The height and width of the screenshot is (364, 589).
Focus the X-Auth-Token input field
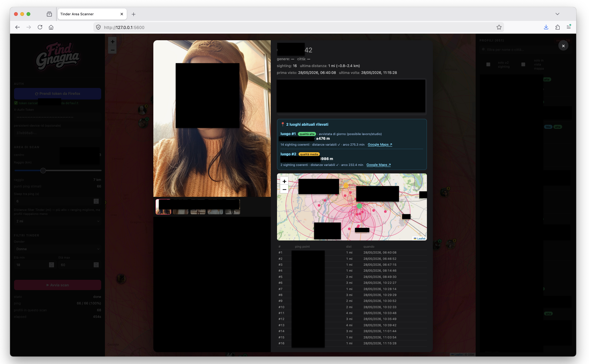pyautogui.click(x=57, y=117)
